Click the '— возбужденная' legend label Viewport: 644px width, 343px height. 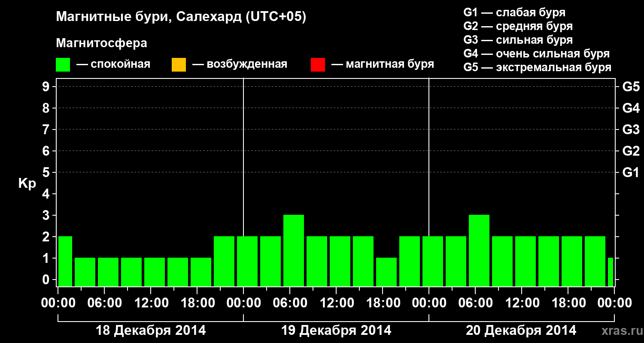click(240, 64)
